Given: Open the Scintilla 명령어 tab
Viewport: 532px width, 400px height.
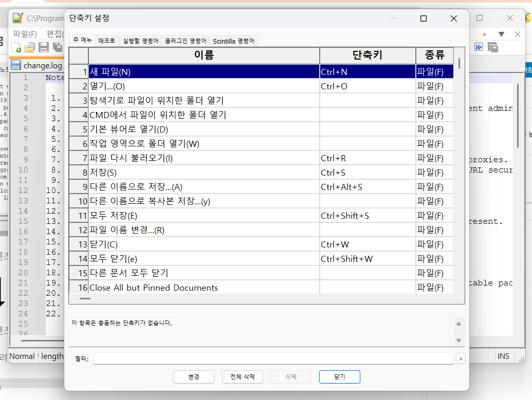Looking at the screenshot, I should pyautogui.click(x=233, y=41).
